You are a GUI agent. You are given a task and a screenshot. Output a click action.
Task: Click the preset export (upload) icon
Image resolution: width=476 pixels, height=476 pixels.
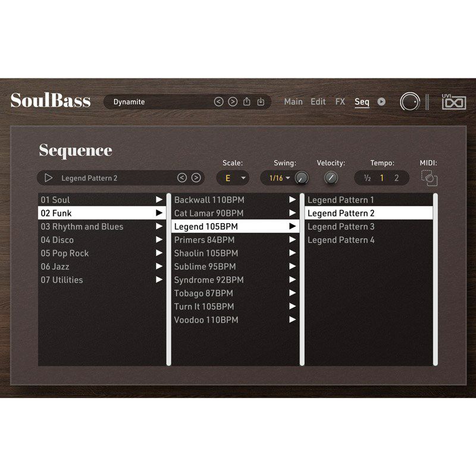247,102
